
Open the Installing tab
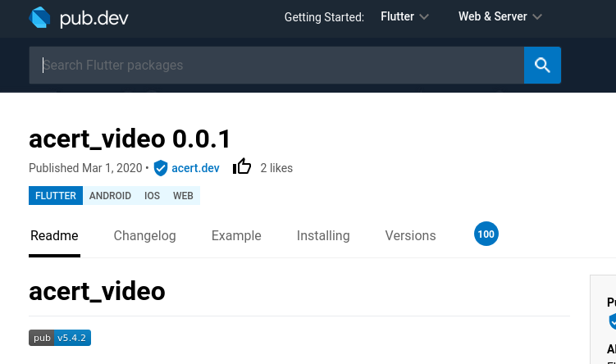323,235
